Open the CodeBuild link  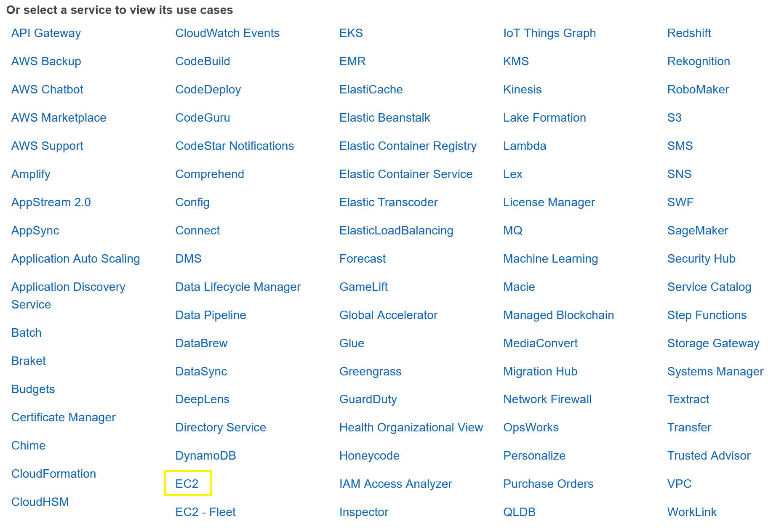click(x=203, y=61)
